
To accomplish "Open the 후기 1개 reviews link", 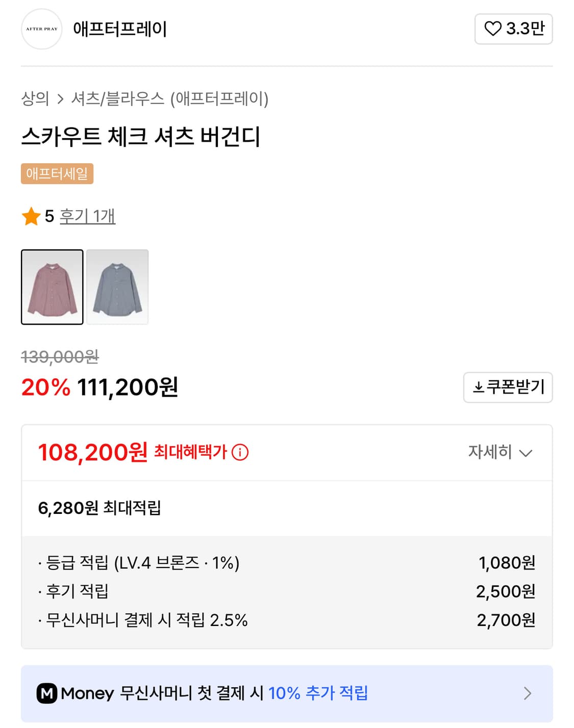I will [x=87, y=216].
